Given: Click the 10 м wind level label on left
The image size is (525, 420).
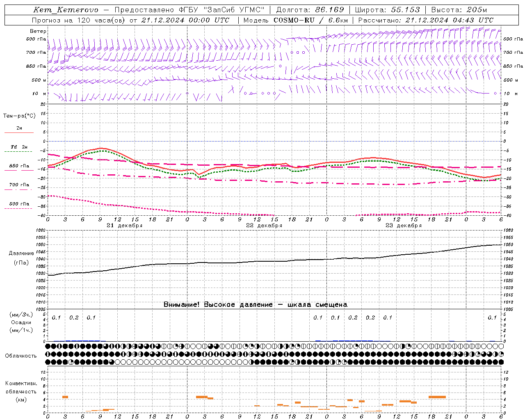Looking at the screenshot, I should coord(39,94).
